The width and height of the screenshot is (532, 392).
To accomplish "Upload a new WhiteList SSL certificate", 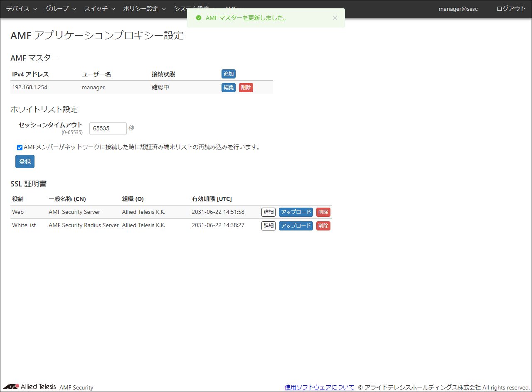I will [296, 225].
